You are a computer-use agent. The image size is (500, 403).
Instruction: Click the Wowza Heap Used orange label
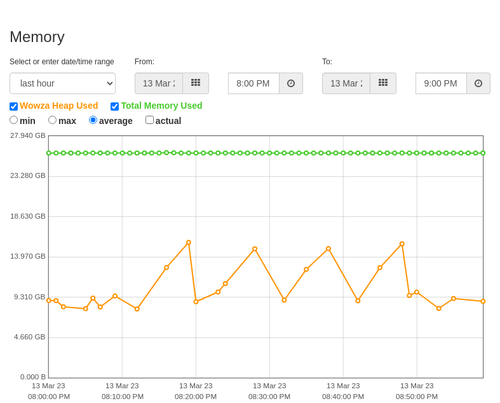59,106
